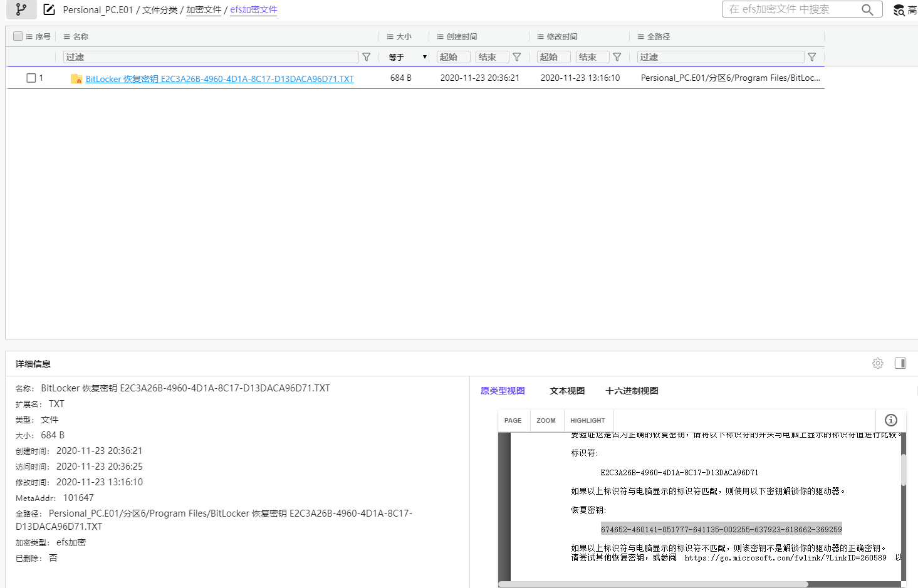Switch to the 文本视图 tab
The height and width of the screenshot is (588, 918).
coord(567,391)
